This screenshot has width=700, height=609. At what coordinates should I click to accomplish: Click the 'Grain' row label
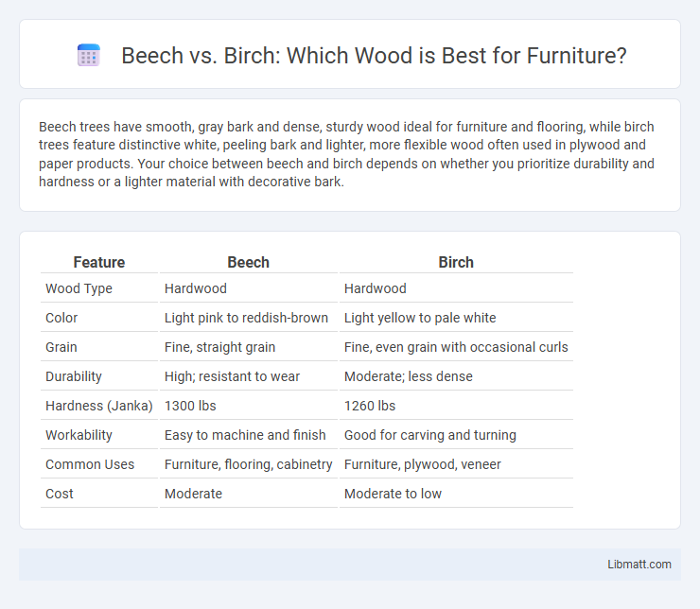(61, 347)
